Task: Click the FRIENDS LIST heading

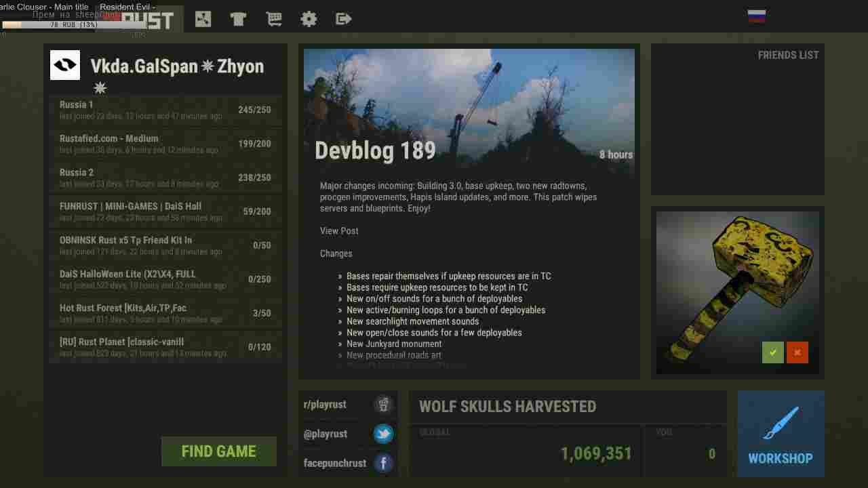Action: [x=788, y=56]
